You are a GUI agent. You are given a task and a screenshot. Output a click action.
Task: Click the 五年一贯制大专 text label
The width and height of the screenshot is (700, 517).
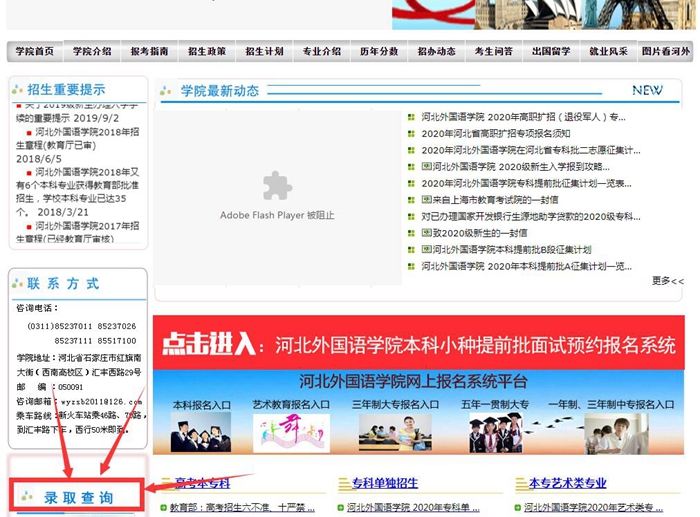pyautogui.click(x=495, y=404)
